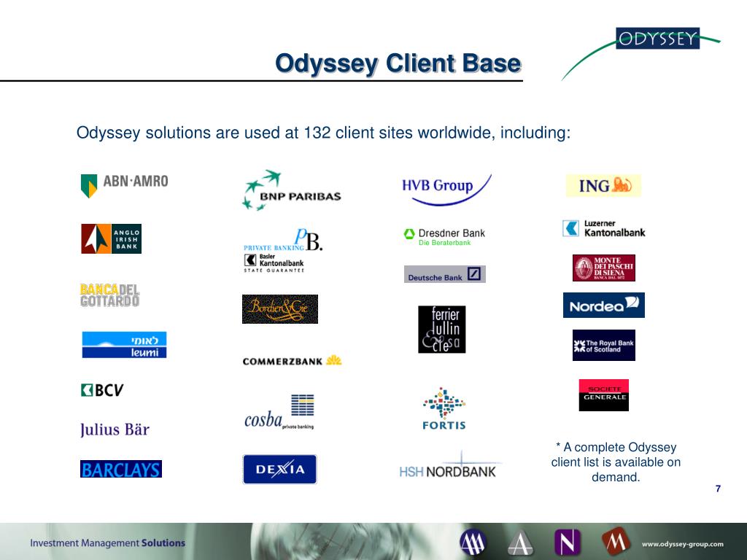
Task: Select the BCV logo
Action: [x=102, y=390]
